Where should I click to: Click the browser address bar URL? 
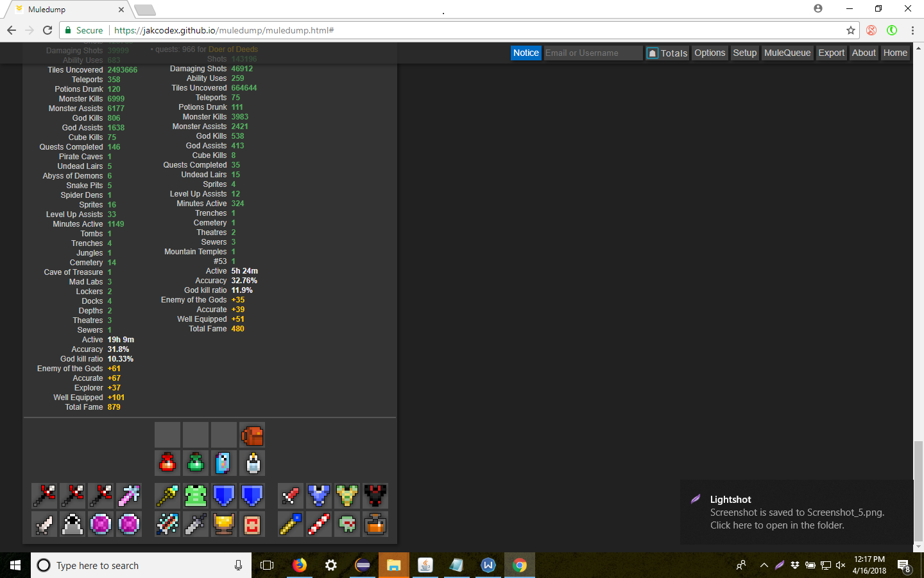pos(224,30)
